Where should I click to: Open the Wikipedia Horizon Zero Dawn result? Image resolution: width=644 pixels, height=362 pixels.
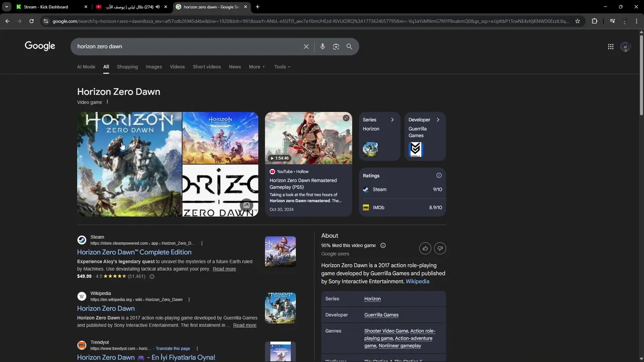[x=106, y=309]
